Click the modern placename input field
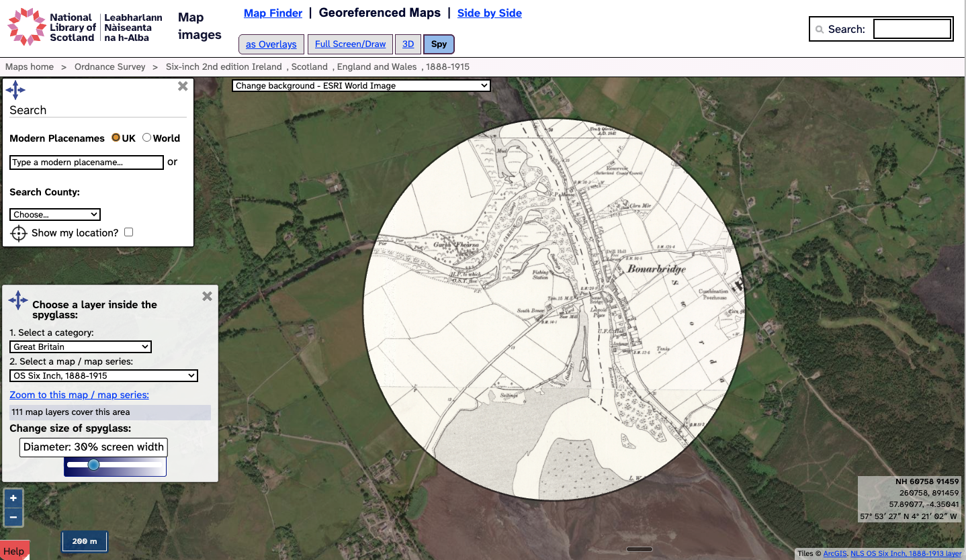The height and width of the screenshot is (560, 966). [87, 162]
